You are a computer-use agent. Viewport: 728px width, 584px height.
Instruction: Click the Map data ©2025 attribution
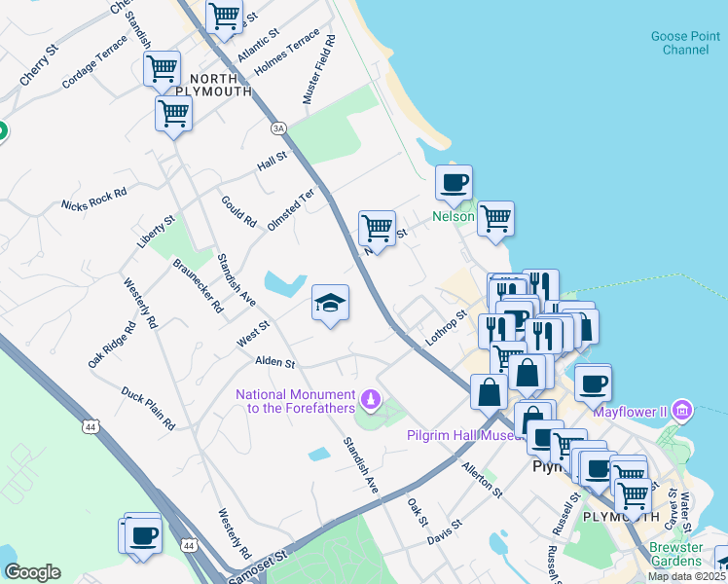click(686, 577)
